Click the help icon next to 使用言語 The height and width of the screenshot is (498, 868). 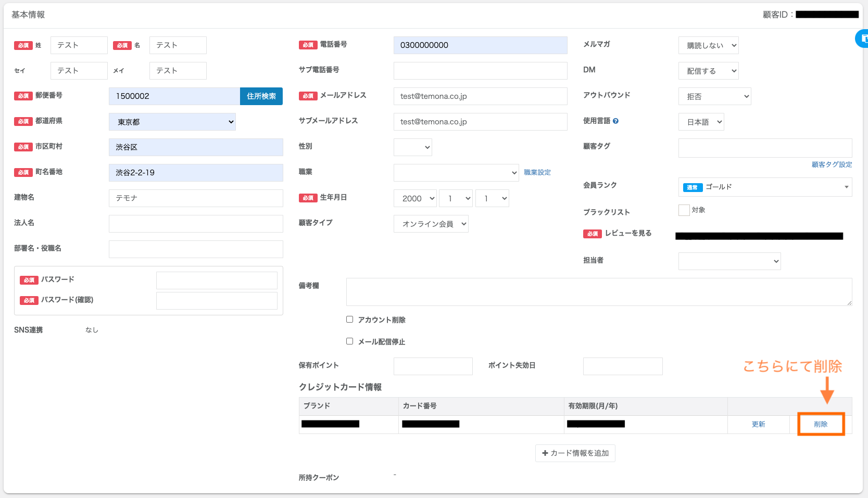tap(615, 121)
